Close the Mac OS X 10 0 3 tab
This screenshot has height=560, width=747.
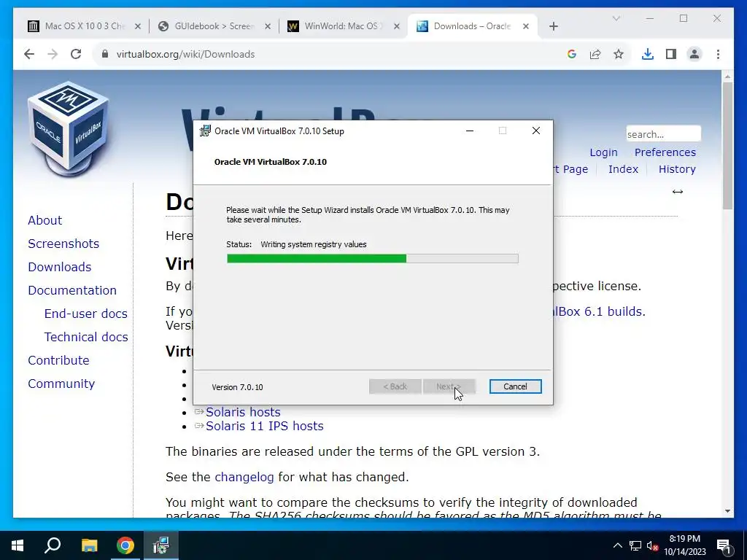tap(138, 26)
